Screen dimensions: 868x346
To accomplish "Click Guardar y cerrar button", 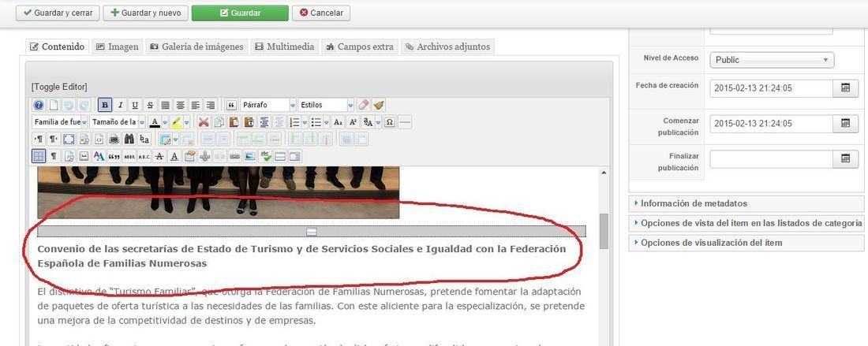I will (x=58, y=13).
